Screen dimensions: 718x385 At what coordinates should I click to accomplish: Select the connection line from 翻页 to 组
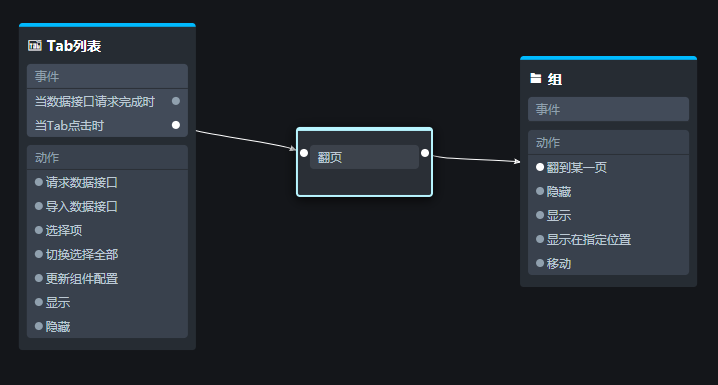(476, 159)
